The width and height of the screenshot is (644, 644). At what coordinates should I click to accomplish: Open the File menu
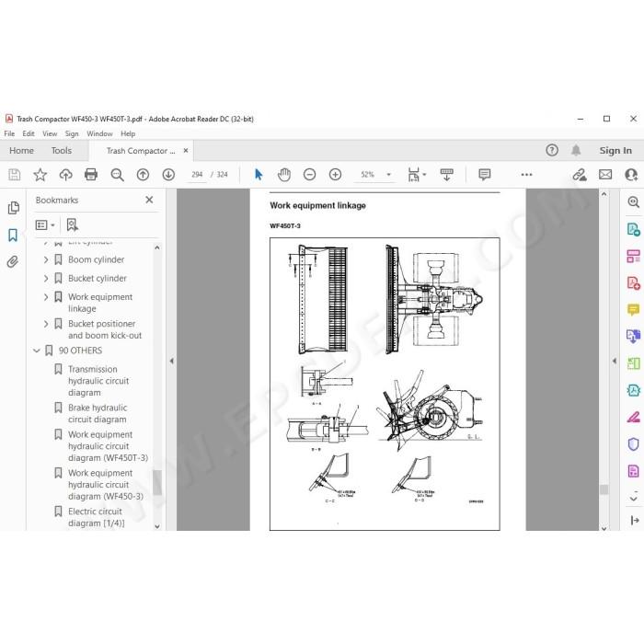pos(9,133)
